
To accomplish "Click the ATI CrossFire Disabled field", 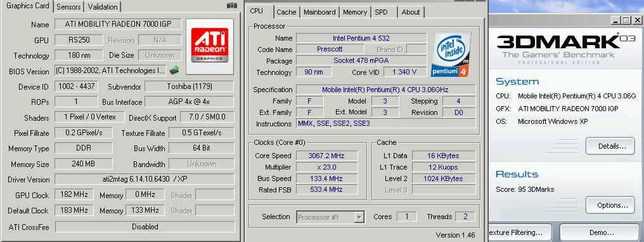I will pyautogui.click(x=145, y=226).
